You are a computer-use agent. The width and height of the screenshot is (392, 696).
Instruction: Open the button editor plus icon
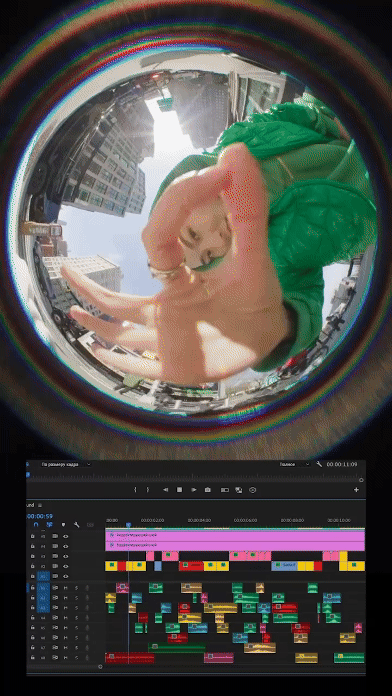[356, 490]
